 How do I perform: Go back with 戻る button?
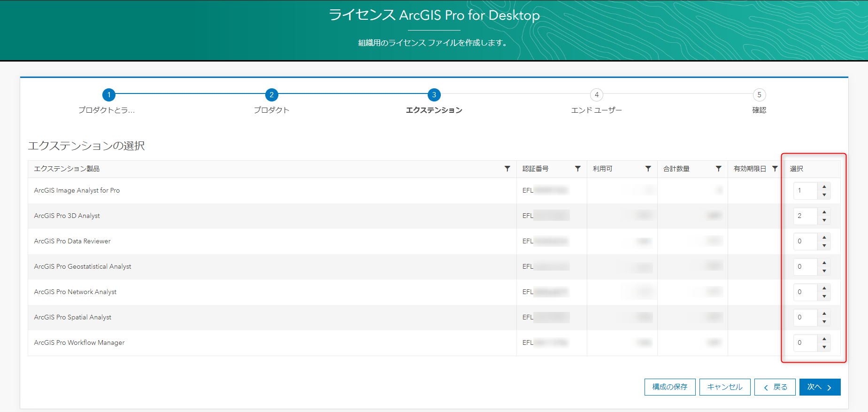point(775,387)
